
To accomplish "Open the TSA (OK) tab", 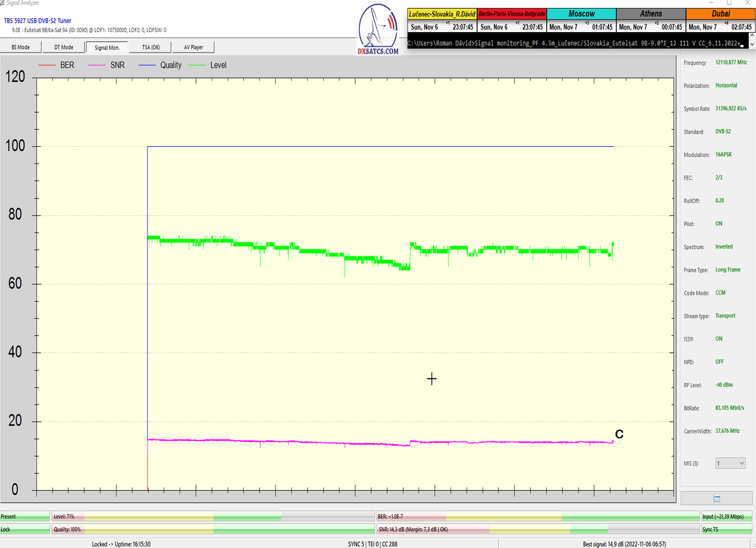I will point(150,47).
